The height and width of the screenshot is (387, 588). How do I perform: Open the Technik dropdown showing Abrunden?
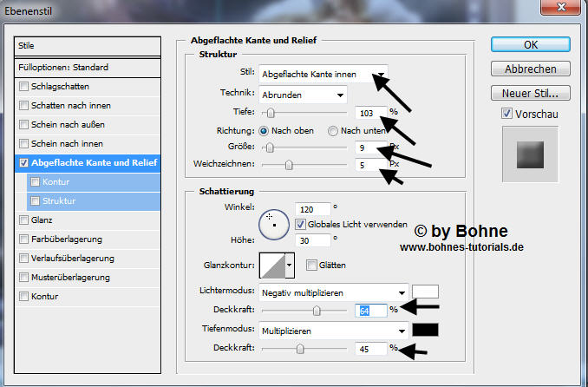pos(303,95)
